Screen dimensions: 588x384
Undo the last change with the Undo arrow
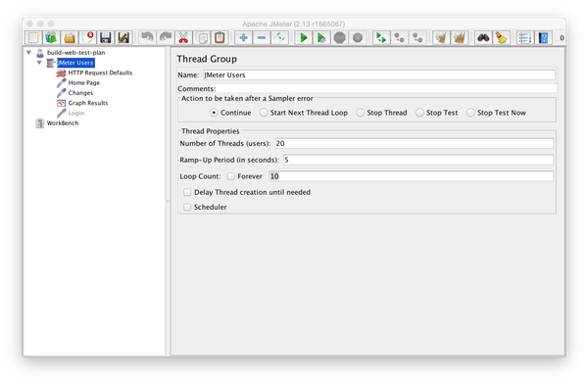click(x=147, y=38)
